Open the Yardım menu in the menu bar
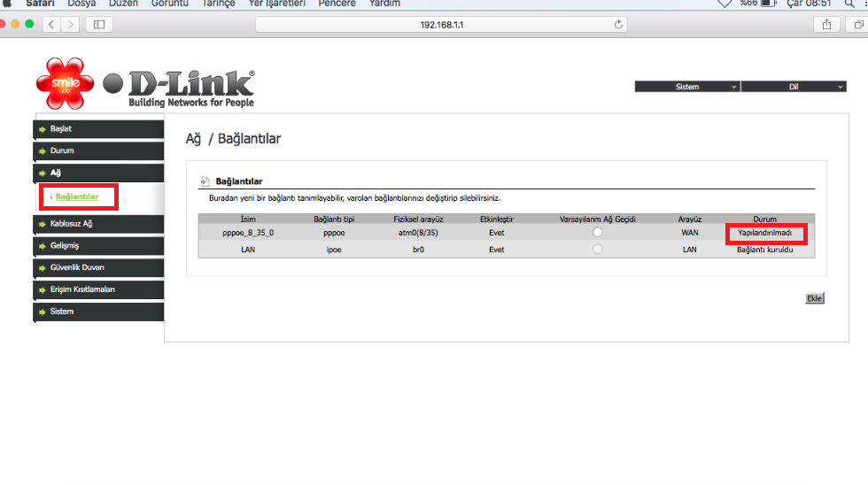The width and height of the screenshot is (868, 485). point(384,4)
